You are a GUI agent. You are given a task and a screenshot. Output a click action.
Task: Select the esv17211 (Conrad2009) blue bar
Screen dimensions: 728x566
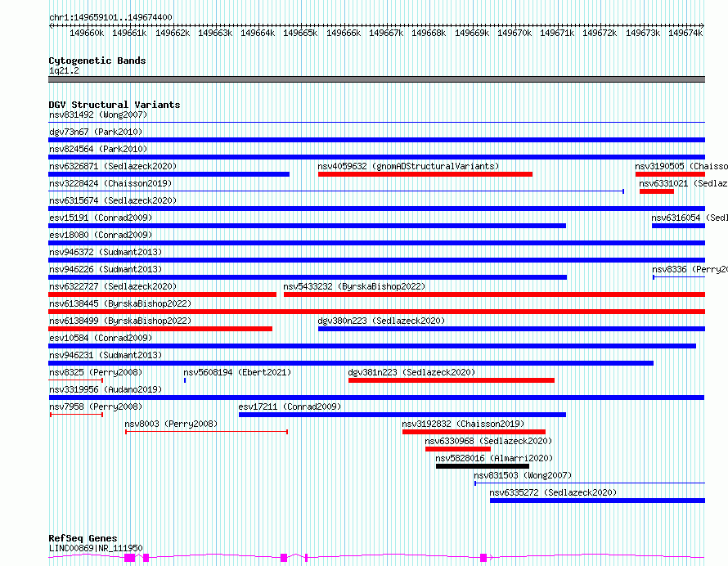click(x=402, y=416)
